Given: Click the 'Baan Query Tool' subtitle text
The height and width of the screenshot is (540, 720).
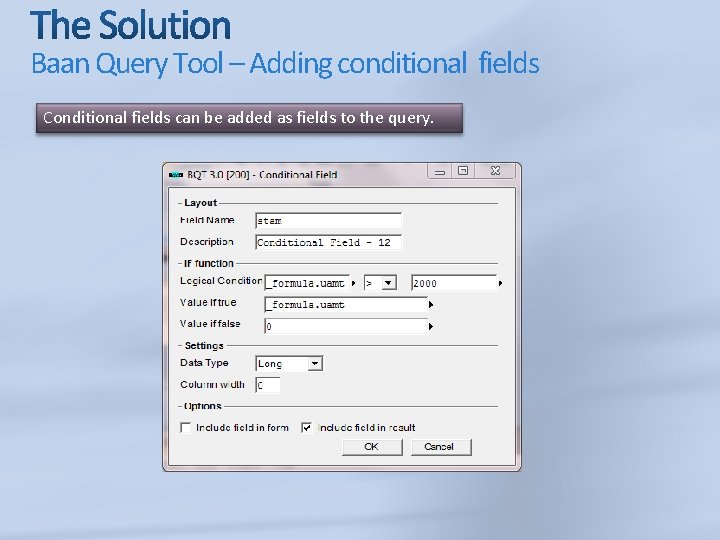Looking at the screenshot, I should pos(127,63).
